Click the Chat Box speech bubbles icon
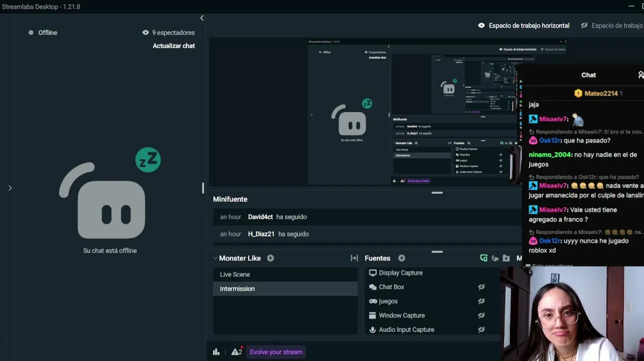Viewport: 644px width, 361px height. coord(372,287)
